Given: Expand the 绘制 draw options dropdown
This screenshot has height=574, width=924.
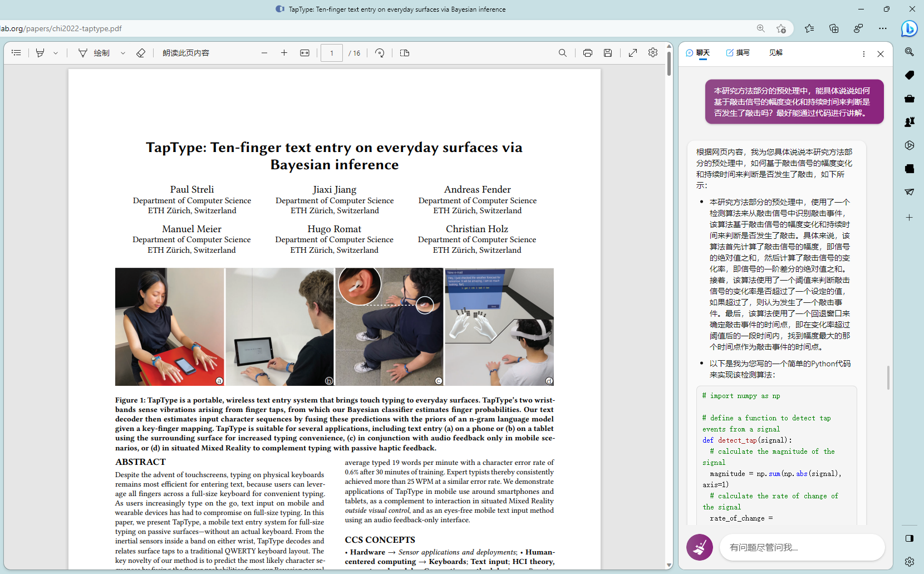Looking at the screenshot, I should (x=123, y=53).
